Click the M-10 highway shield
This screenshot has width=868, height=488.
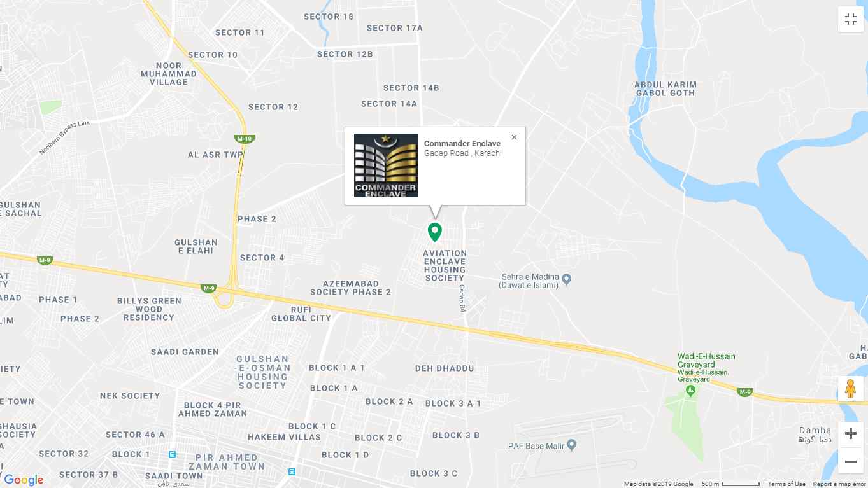point(244,139)
